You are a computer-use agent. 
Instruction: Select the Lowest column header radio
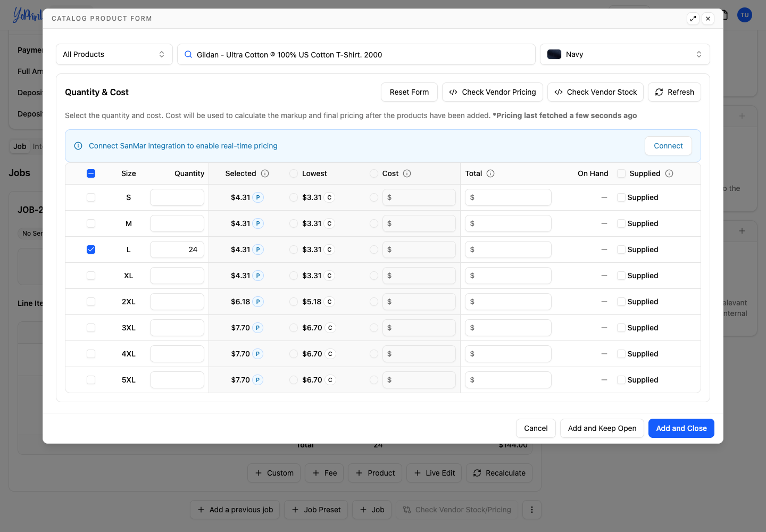pyautogui.click(x=294, y=173)
